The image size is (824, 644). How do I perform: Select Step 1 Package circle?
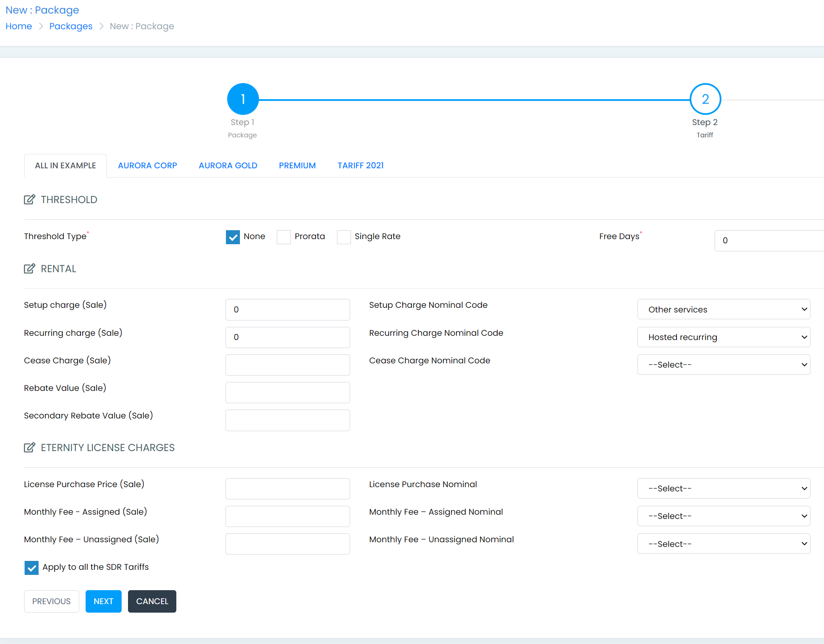[243, 99]
